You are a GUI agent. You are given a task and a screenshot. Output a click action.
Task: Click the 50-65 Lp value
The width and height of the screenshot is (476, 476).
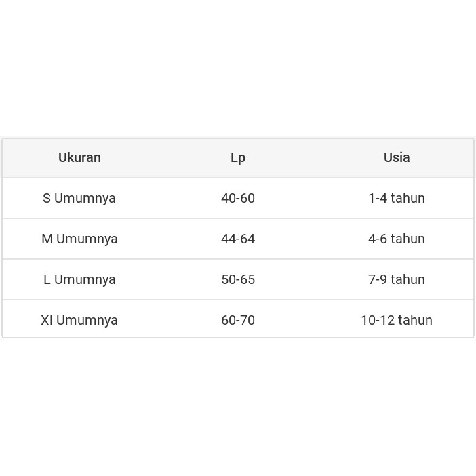pyautogui.click(x=238, y=279)
